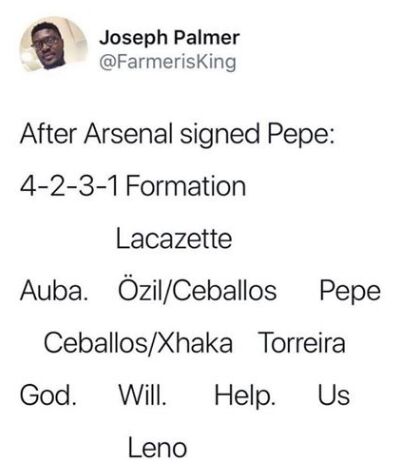The height and width of the screenshot is (472, 396).
Task: Click the Joseph Palmer profile picture
Action: click(x=54, y=46)
